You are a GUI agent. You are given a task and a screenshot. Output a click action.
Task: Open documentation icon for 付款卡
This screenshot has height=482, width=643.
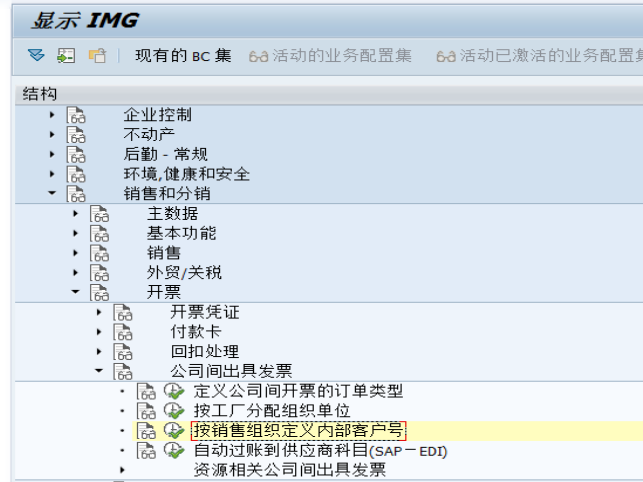pos(123,332)
